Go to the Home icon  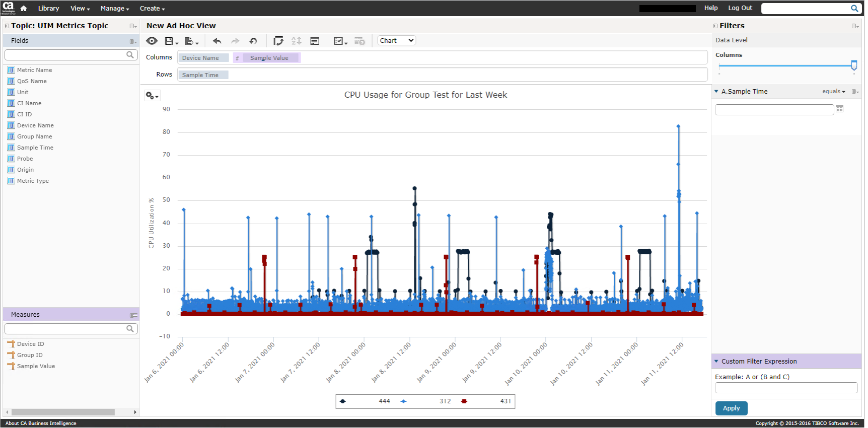pos(24,8)
